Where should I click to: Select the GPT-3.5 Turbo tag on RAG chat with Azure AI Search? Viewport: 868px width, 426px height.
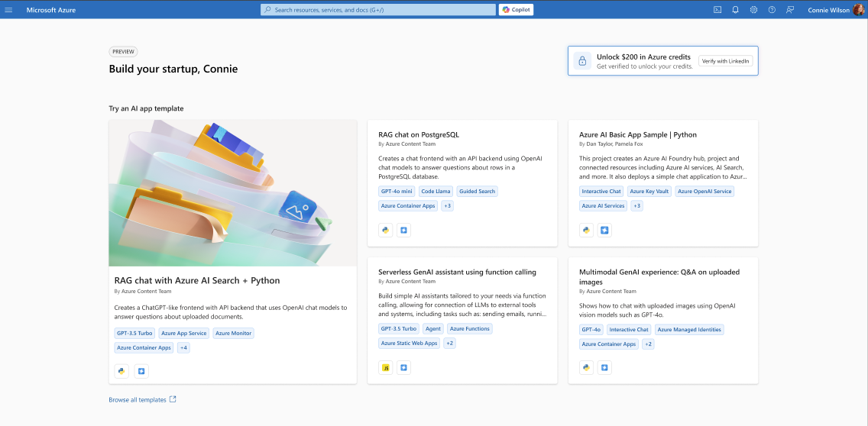134,333
